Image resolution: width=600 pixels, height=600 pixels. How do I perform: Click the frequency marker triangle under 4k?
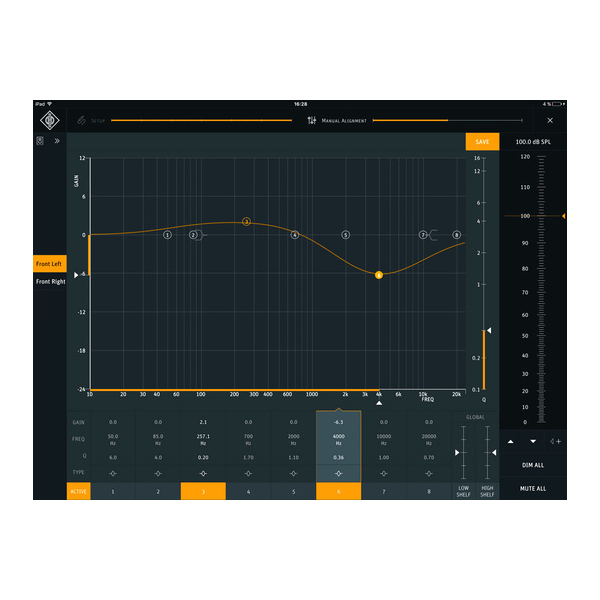tap(379, 403)
